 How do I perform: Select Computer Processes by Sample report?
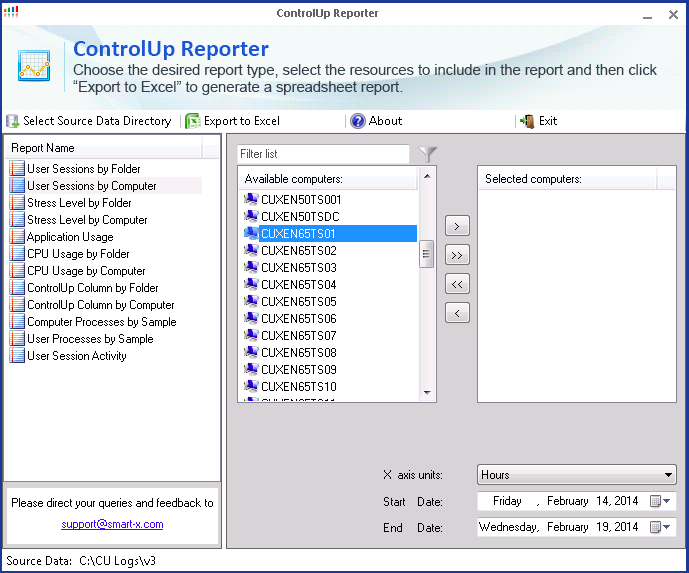click(102, 322)
